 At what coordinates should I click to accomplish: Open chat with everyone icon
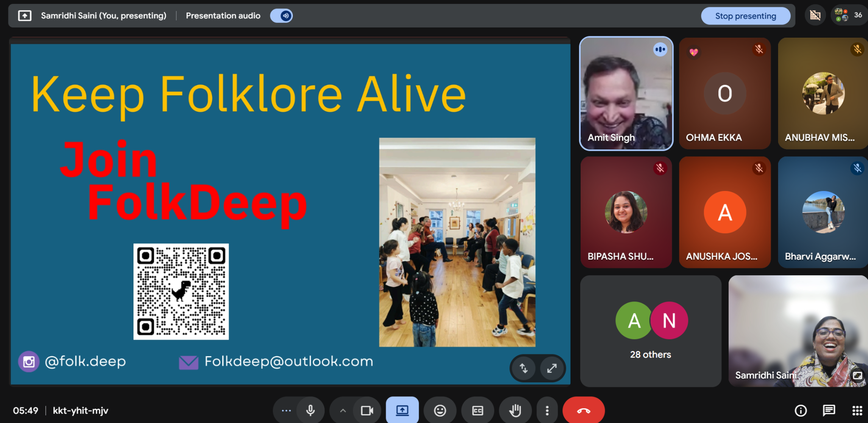[x=829, y=410]
